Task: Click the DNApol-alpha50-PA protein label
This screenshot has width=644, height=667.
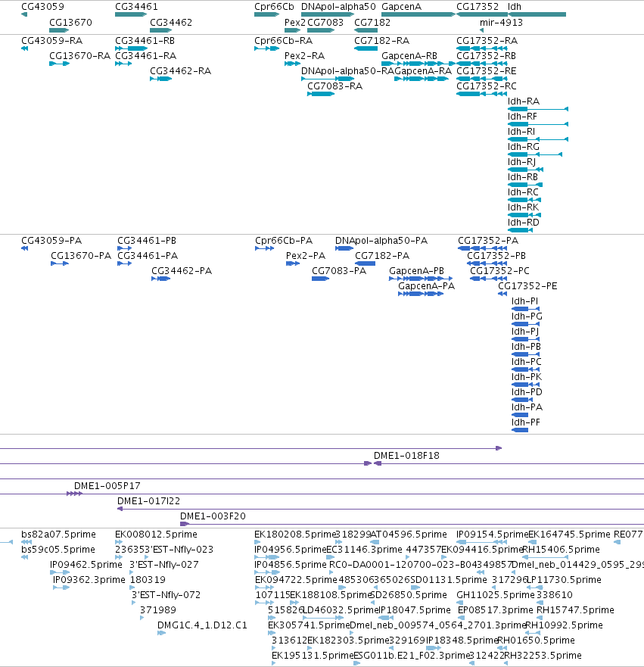Action: [x=381, y=241]
